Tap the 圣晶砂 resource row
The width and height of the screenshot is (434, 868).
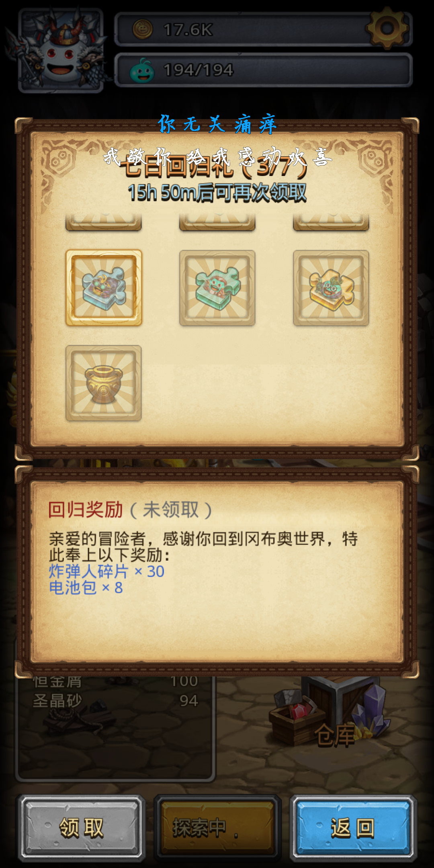(x=116, y=701)
